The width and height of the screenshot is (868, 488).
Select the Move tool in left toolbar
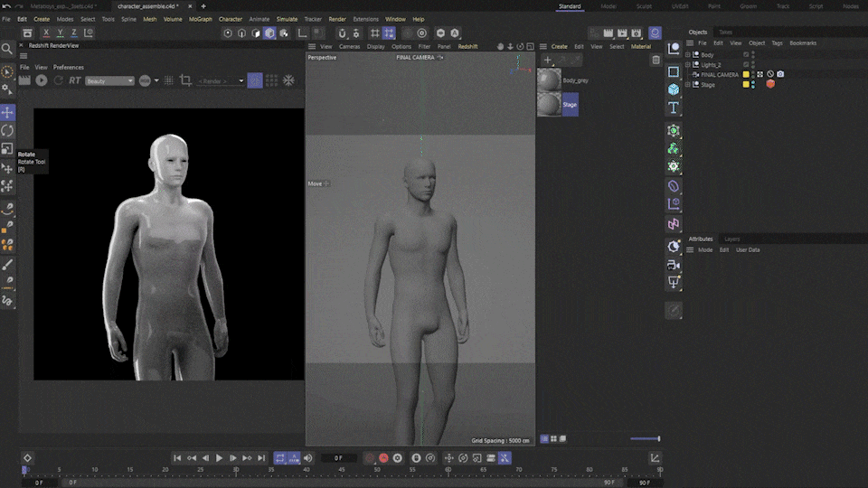[7, 113]
